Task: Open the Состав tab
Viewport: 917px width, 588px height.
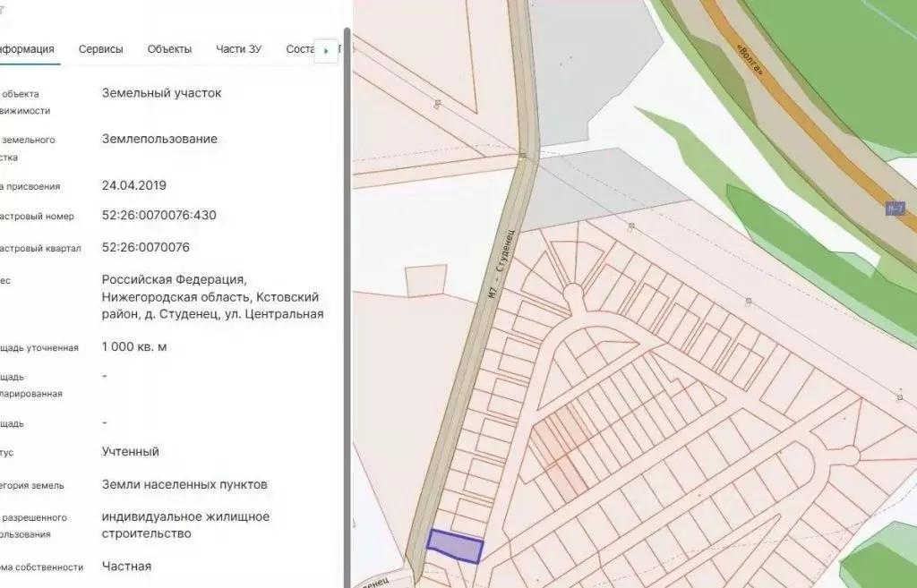Action: [x=303, y=49]
